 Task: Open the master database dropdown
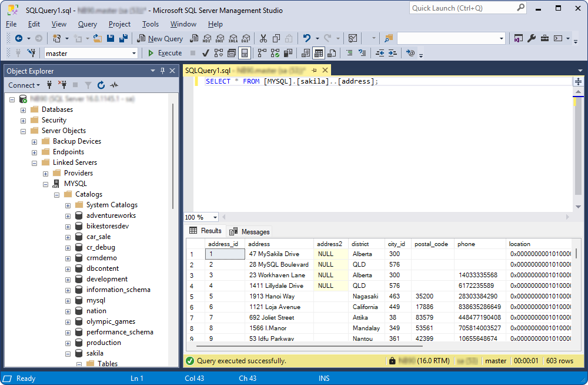pos(133,53)
